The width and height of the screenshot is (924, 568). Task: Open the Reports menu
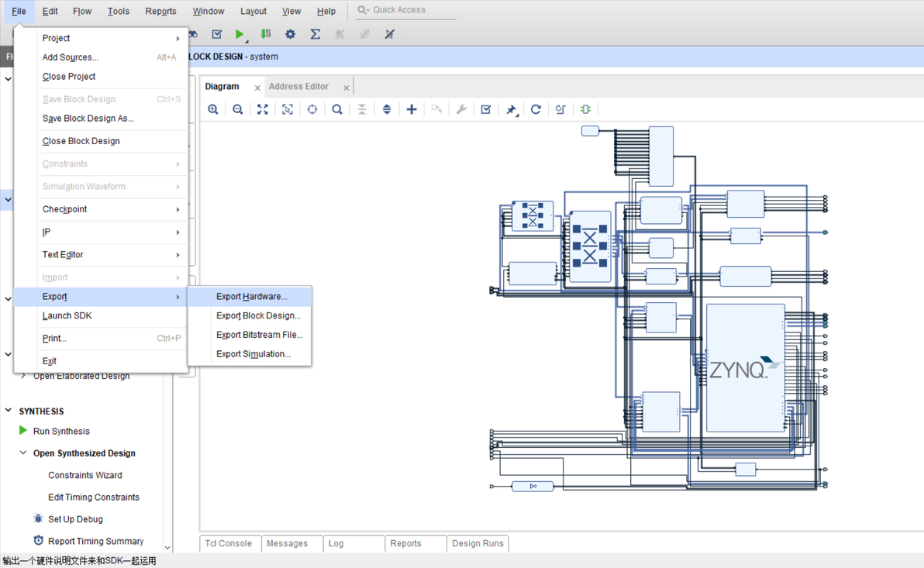tap(161, 11)
